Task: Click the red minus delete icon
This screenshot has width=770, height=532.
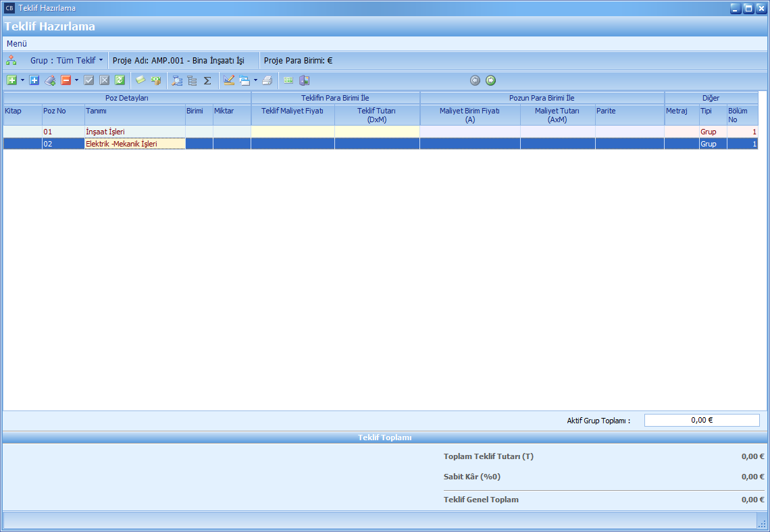Action: (x=66, y=80)
